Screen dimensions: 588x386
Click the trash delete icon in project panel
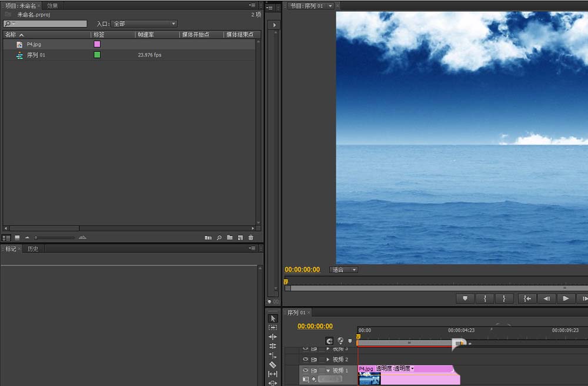pyautogui.click(x=251, y=238)
